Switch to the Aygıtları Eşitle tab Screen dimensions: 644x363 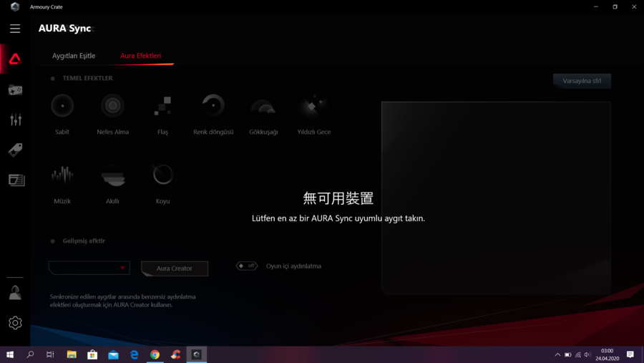(x=74, y=56)
